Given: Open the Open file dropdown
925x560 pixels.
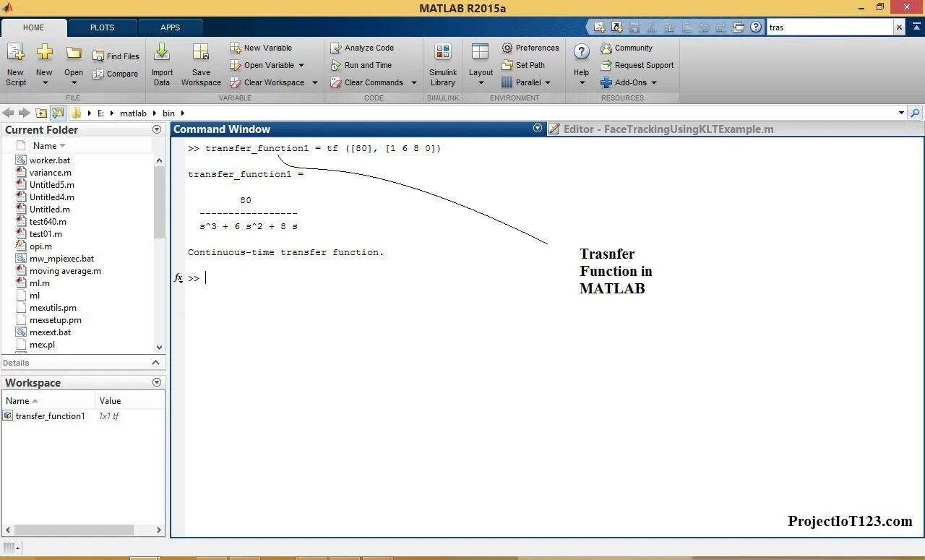Looking at the screenshot, I should tap(74, 82).
